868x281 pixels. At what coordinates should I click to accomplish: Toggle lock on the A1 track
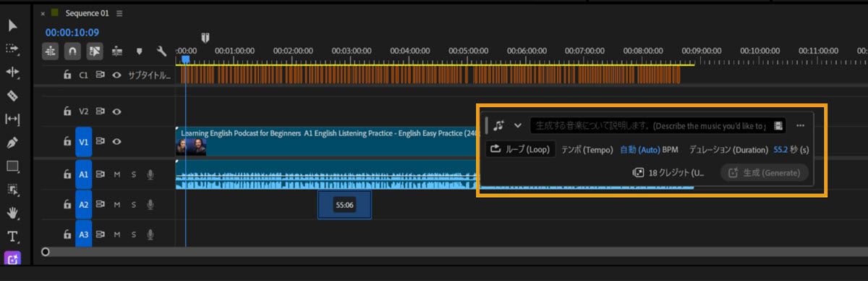67,175
